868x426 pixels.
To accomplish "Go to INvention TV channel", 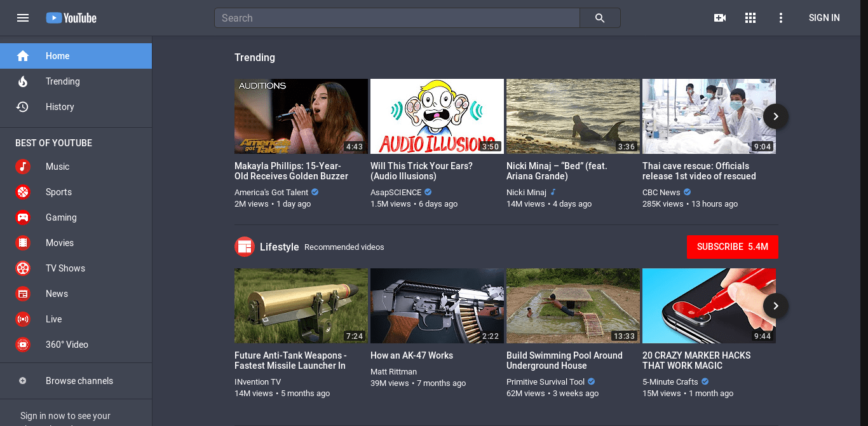I will (x=257, y=382).
